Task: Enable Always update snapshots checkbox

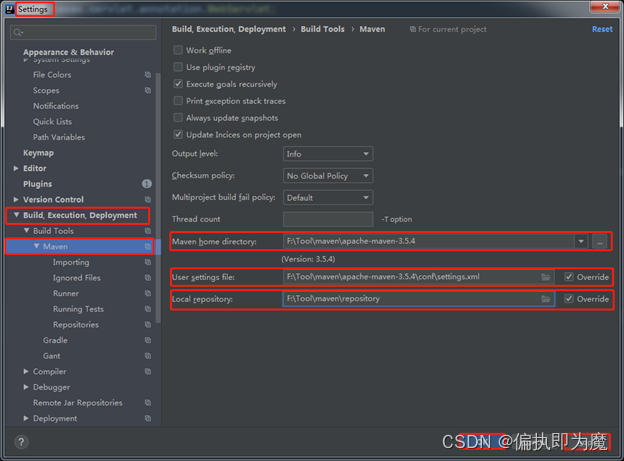Action: click(x=178, y=117)
